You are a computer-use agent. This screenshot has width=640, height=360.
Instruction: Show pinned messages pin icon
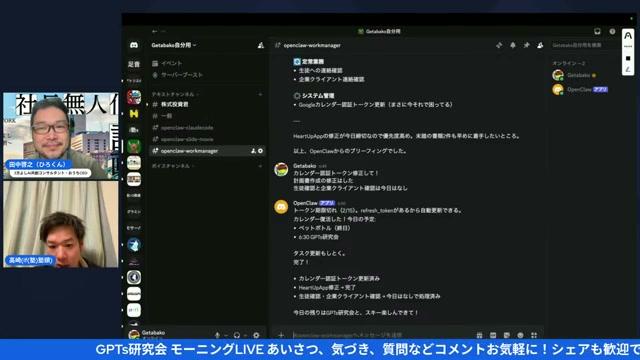(x=527, y=45)
